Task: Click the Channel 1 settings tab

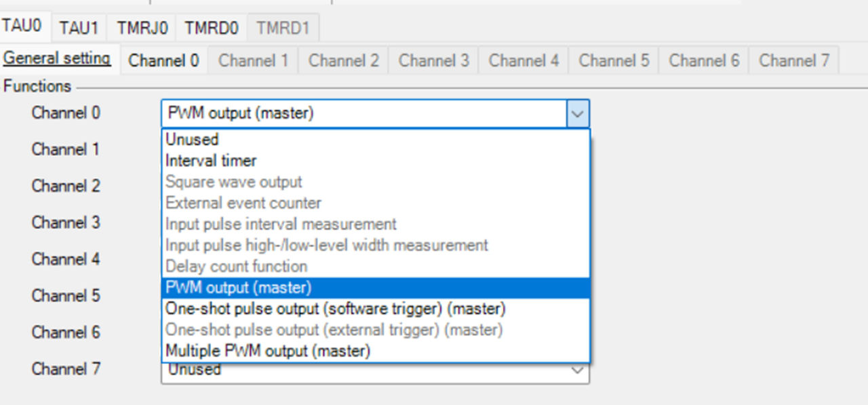Action: (253, 60)
